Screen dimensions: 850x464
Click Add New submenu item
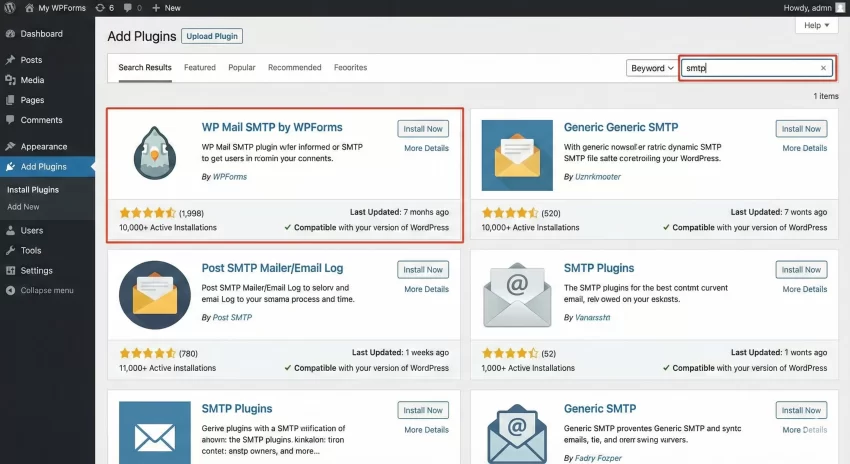coord(23,207)
